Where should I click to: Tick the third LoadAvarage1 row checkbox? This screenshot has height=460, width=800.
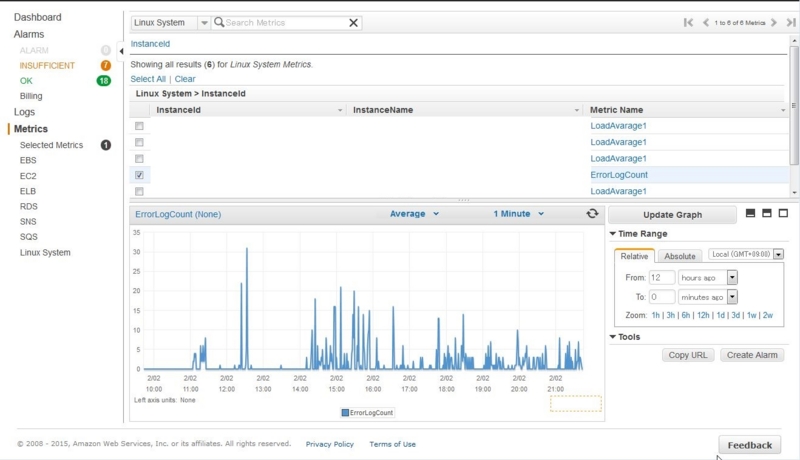point(139,159)
